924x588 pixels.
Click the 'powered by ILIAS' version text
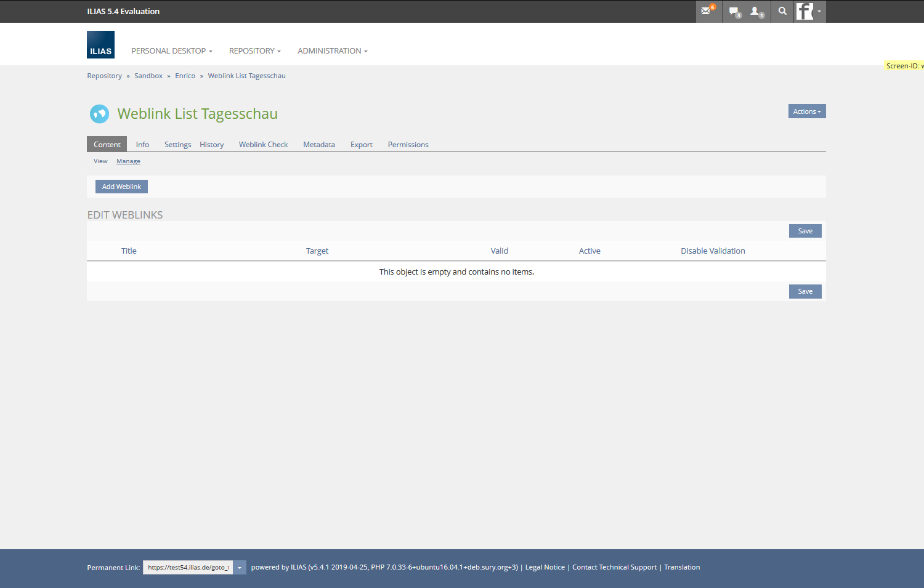385,567
